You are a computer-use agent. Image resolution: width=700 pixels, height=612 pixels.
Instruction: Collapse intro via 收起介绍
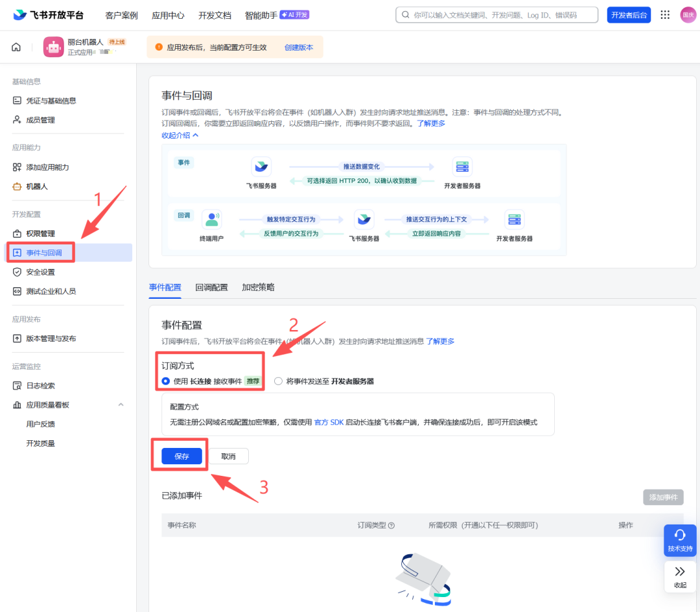coord(180,135)
